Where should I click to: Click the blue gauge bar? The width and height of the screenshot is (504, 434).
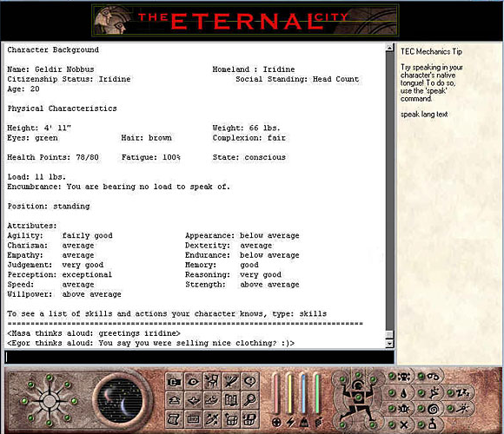tap(304, 393)
